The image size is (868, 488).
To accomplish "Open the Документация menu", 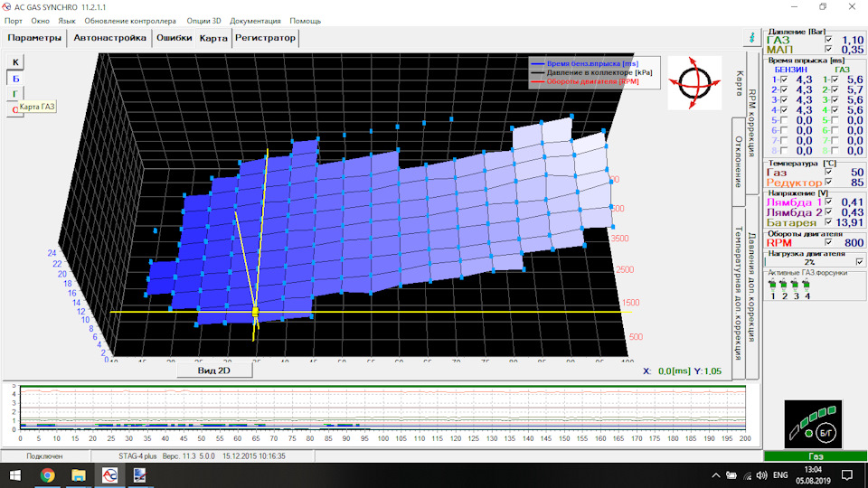I will click(x=255, y=21).
